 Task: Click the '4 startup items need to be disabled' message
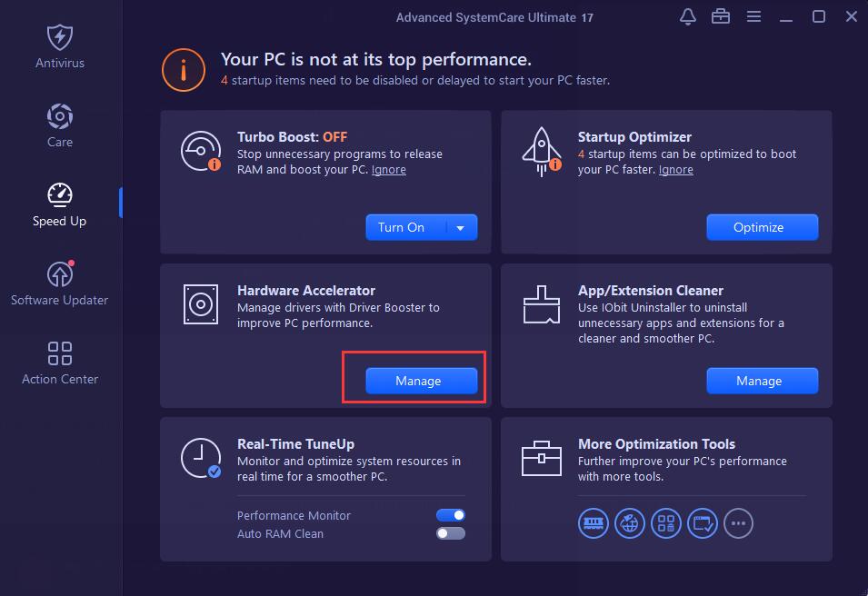pyautogui.click(x=415, y=80)
